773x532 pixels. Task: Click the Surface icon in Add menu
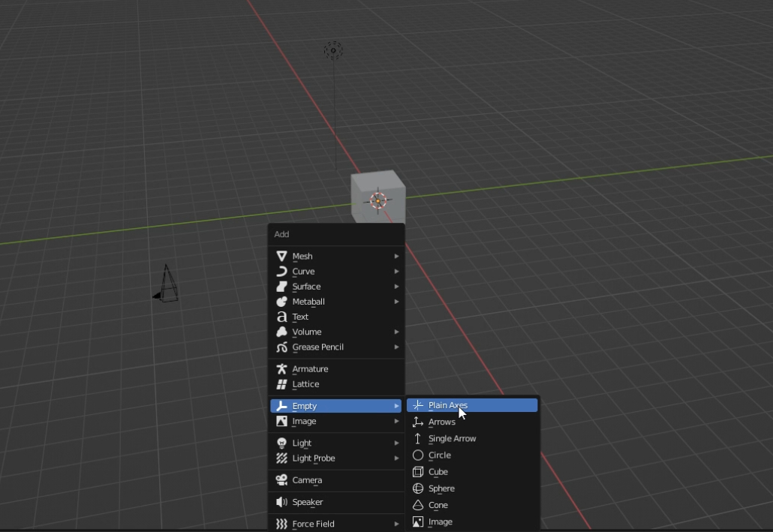[x=281, y=287]
